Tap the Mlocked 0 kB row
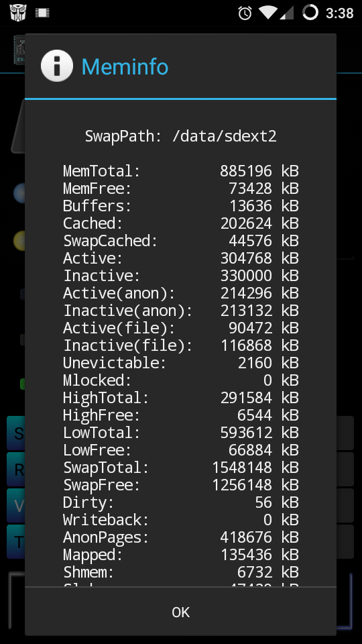This screenshot has height=644, width=362. coord(180,380)
